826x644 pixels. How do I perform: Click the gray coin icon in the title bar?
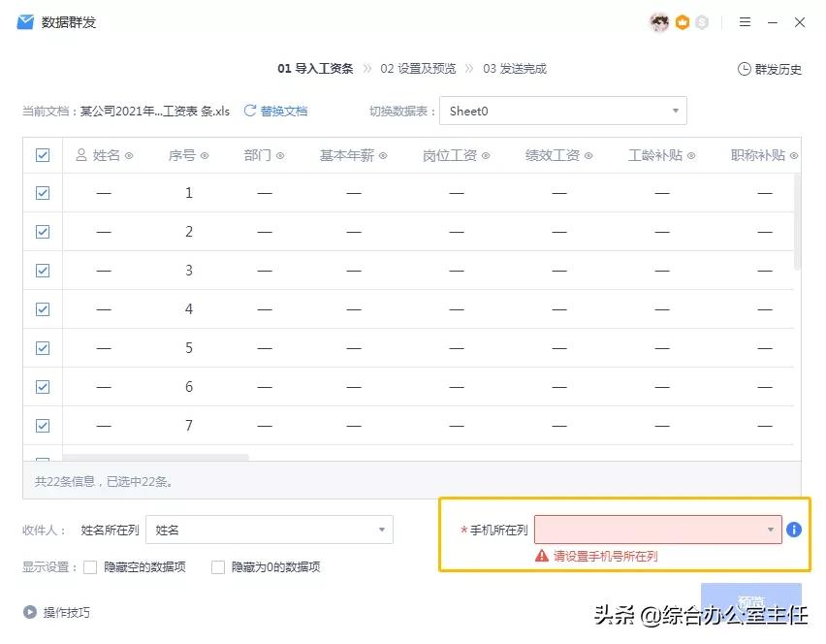pos(702,22)
